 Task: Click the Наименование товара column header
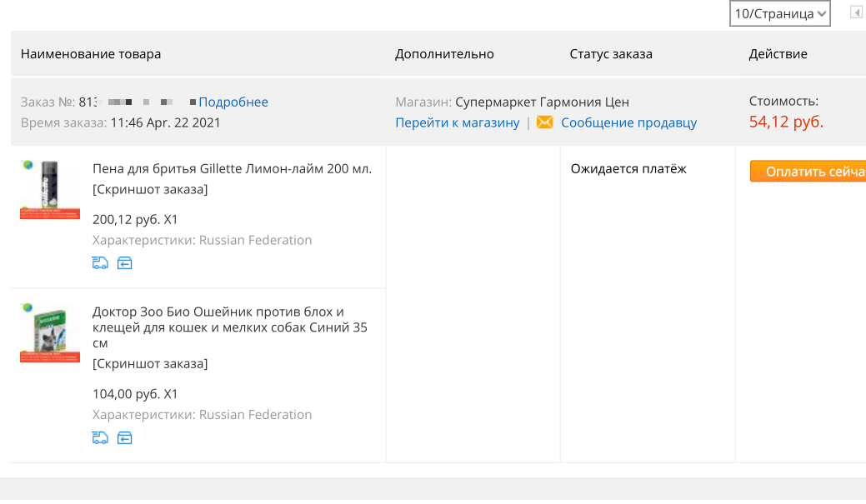(x=91, y=54)
